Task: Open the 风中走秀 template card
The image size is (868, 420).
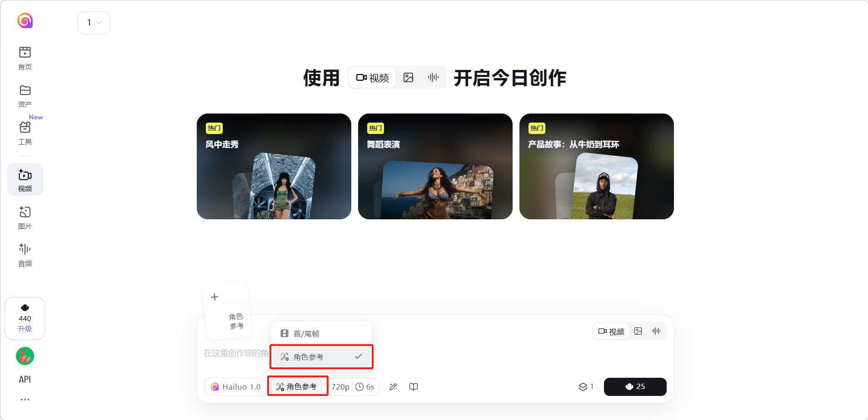Action: (274, 166)
